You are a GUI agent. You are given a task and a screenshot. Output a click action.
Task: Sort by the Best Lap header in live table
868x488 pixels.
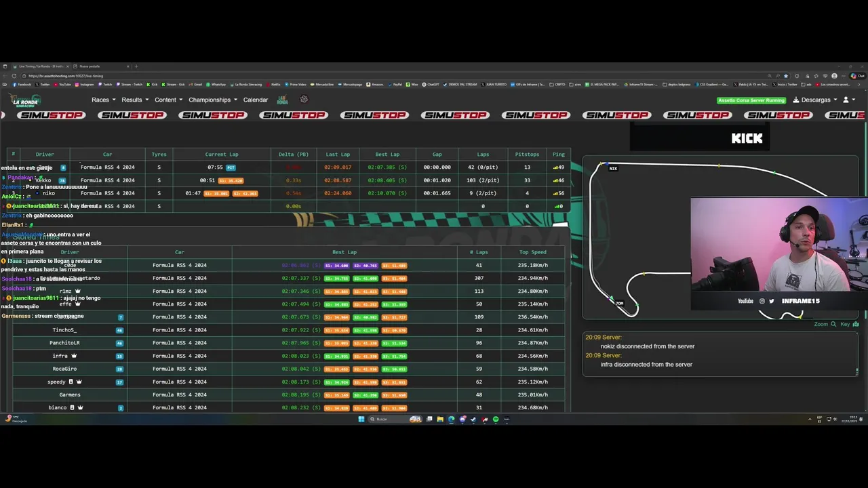tap(387, 155)
